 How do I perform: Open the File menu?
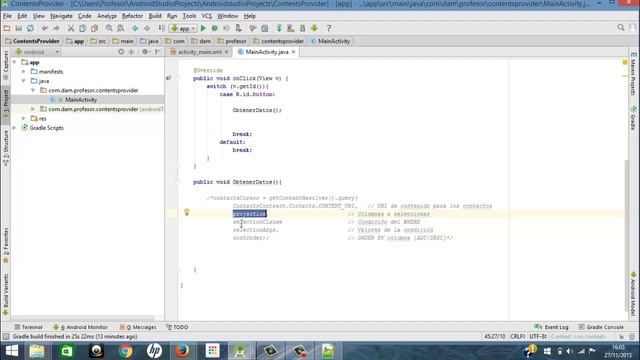pos(7,16)
